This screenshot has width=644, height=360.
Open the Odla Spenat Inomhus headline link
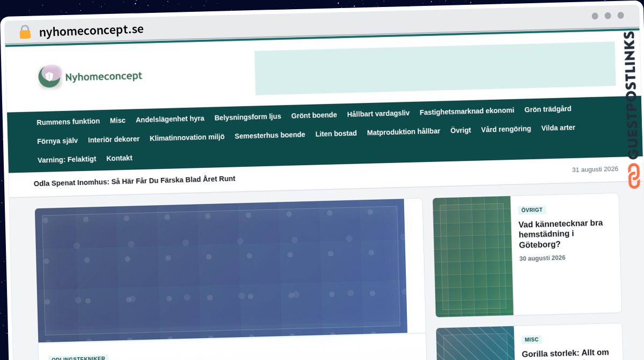tap(135, 181)
